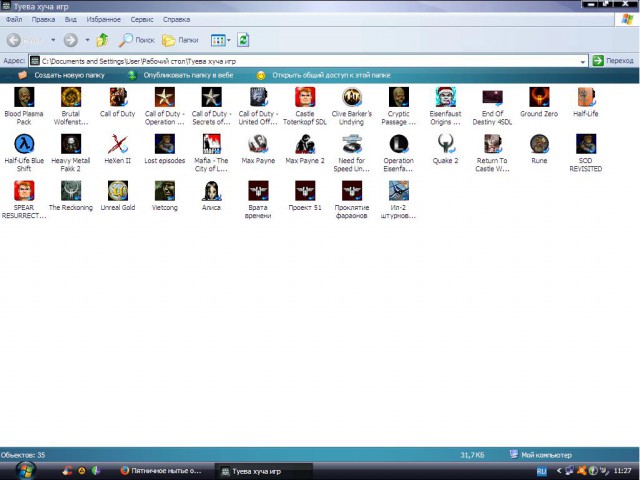
Task: Refresh the folder with green arrows icon
Action: (243, 40)
